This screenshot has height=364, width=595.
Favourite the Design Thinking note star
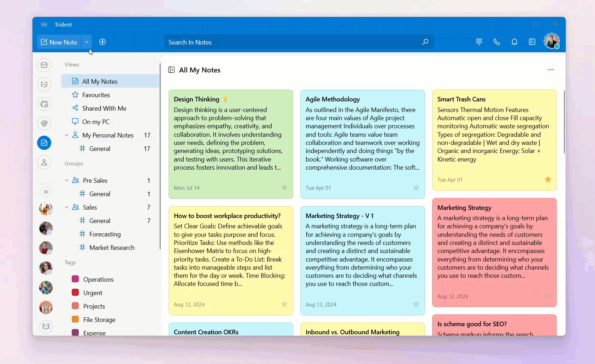click(284, 188)
